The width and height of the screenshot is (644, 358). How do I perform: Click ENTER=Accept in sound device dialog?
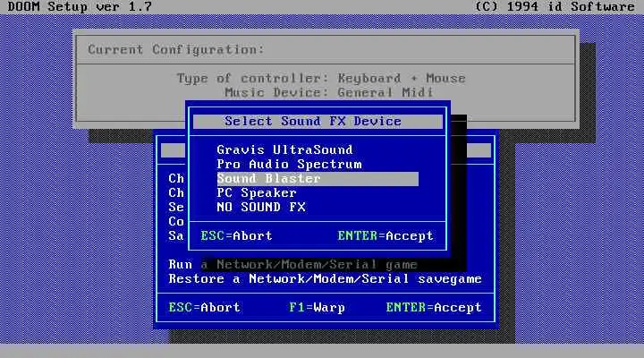[386, 236]
